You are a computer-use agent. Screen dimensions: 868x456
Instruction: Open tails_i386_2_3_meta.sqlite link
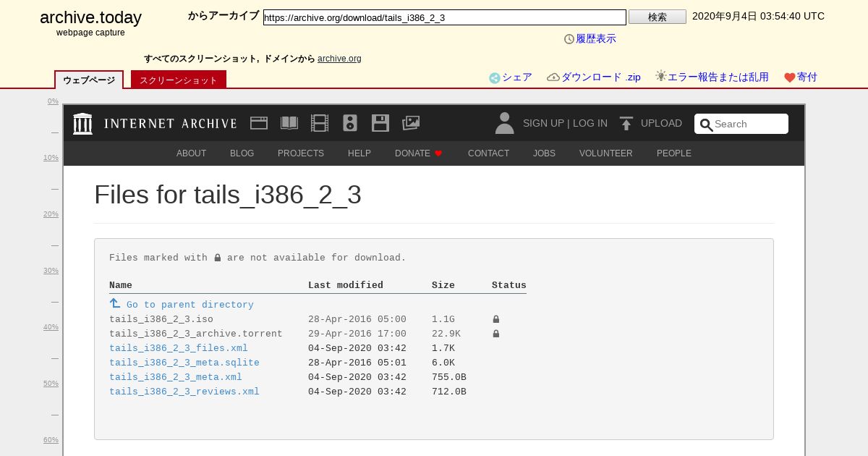click(184, 363)
